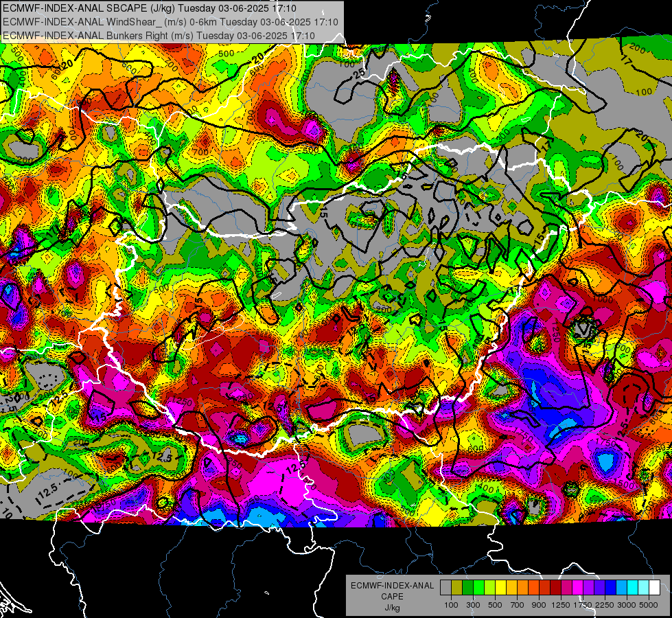Click the 2250 legend tick label
The width and height of the screenshot is (672, 618).
click(x=605, y=605)
